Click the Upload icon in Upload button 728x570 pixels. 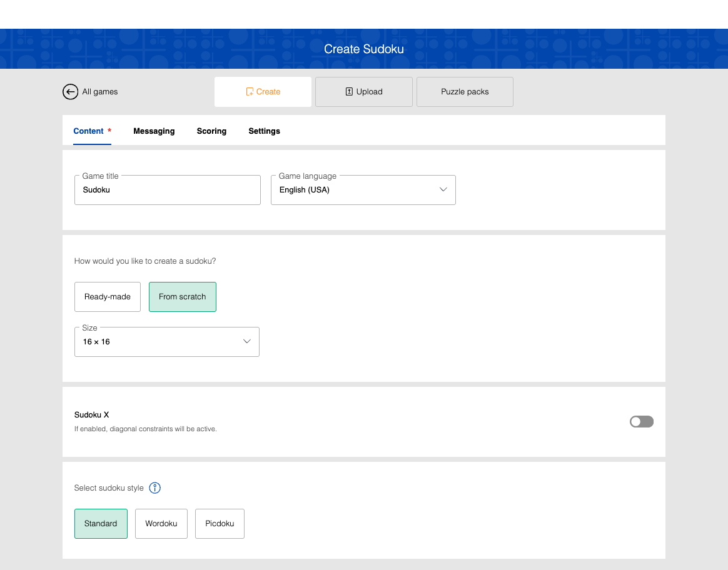tap(349, 92)
